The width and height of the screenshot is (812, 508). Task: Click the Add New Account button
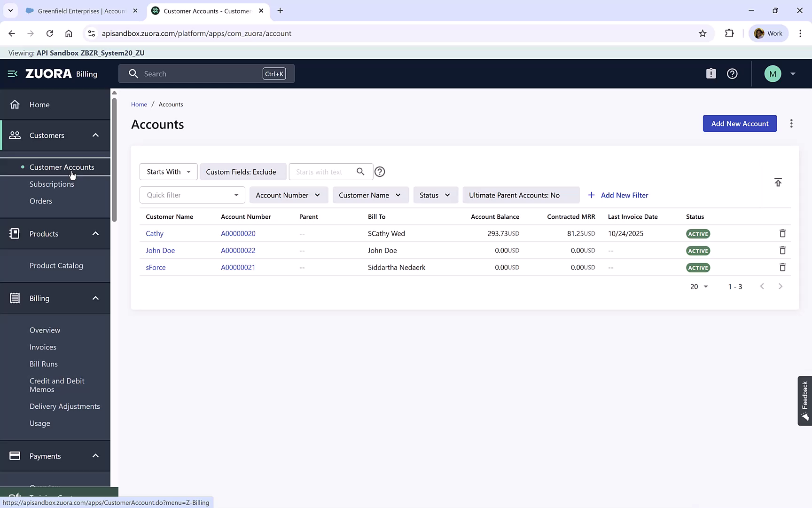(x=740, y=123)
